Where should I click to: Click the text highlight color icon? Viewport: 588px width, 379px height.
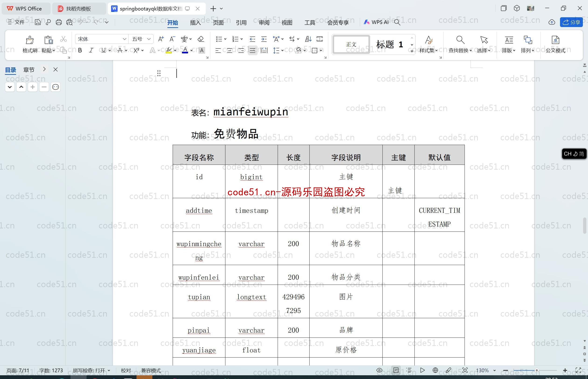(168, 50)
